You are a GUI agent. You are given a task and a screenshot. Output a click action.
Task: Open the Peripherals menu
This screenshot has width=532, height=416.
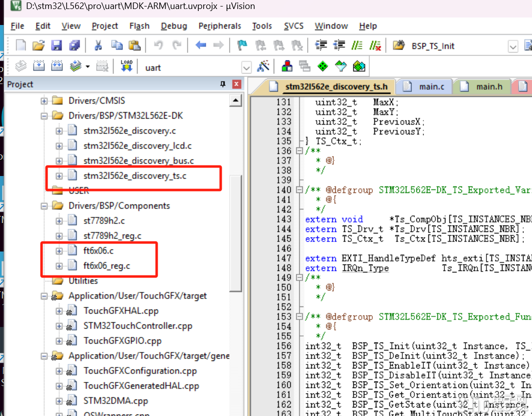[x=220, y=26]
